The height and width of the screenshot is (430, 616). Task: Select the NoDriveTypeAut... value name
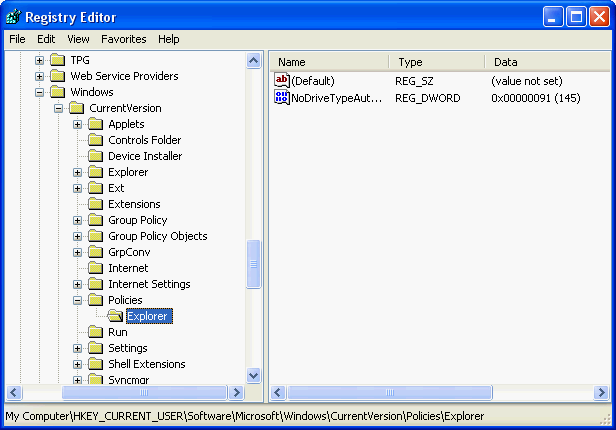click(x=337, y=98)
